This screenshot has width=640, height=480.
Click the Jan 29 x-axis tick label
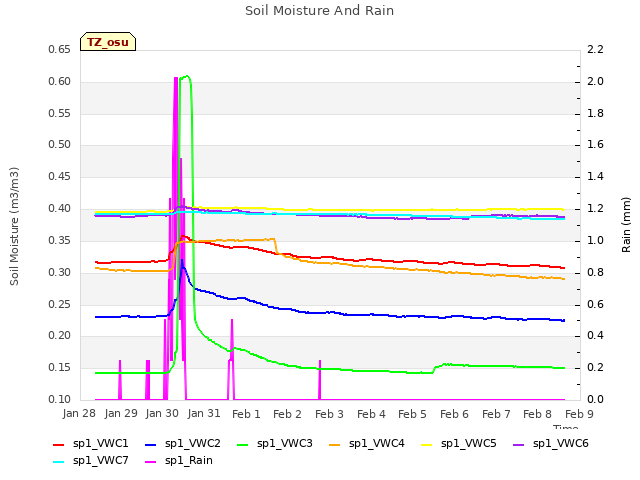click(121, 413)
